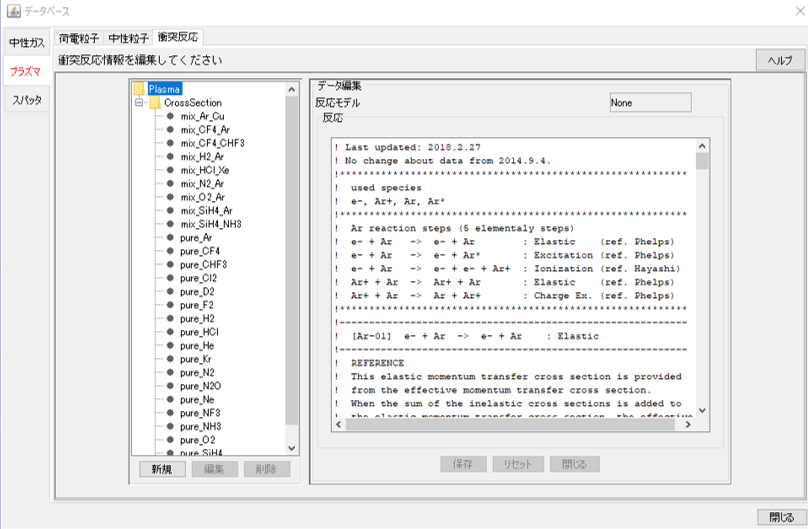The height and width of the screenshot is (529, 808).
Task: Select pure_CF4 in the tree
Action: pyautogui.click(x=200, y=251)
